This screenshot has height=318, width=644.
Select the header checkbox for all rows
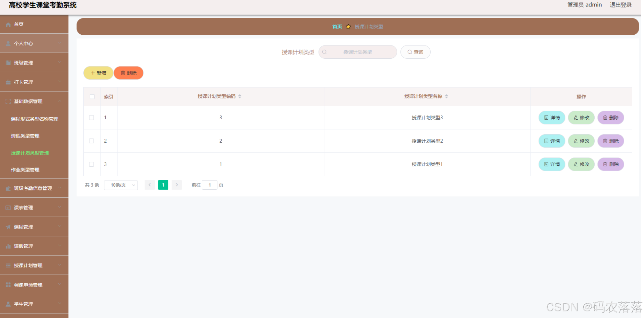tap(92, 97)
